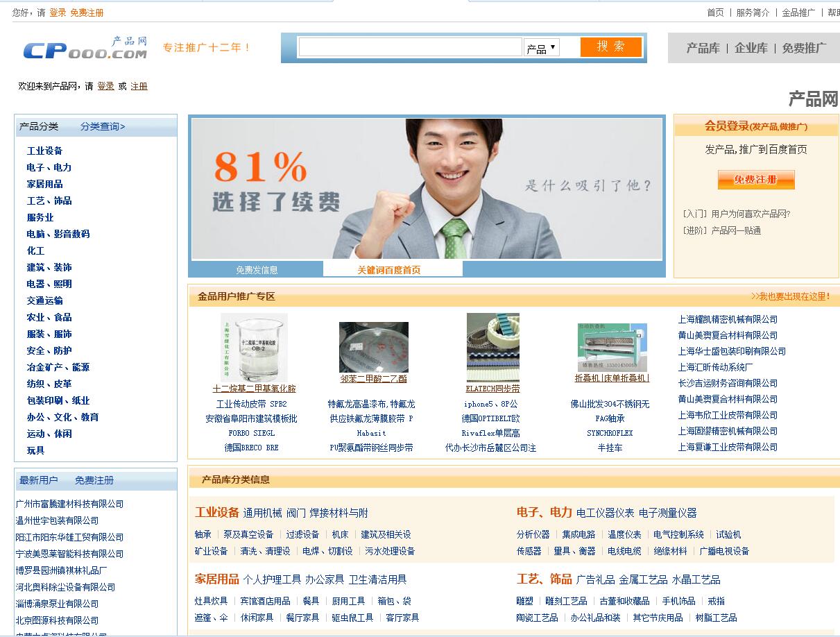Click >>我也要出现在这里! link
This screenshot has height=637, width=840.
pyautogui.click(x=790, y=296)
